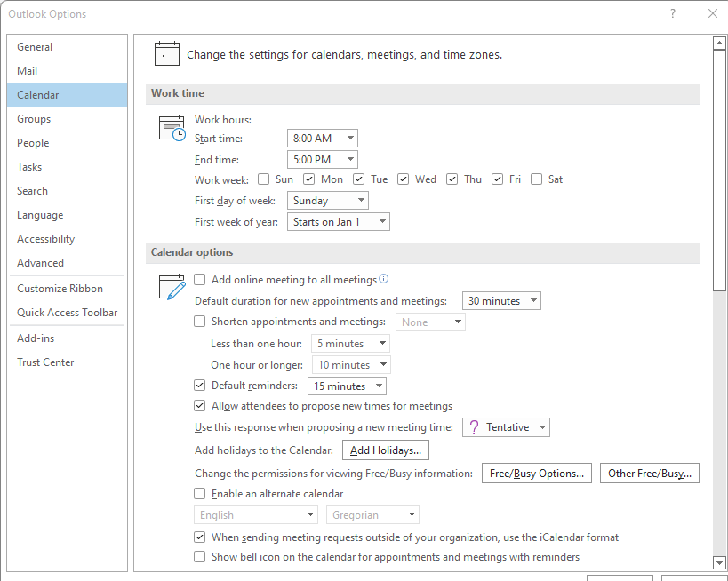728x581 pixels.
Task: Open the Start time dropdown
Action: pyautogui.click(x=323, y=139)
